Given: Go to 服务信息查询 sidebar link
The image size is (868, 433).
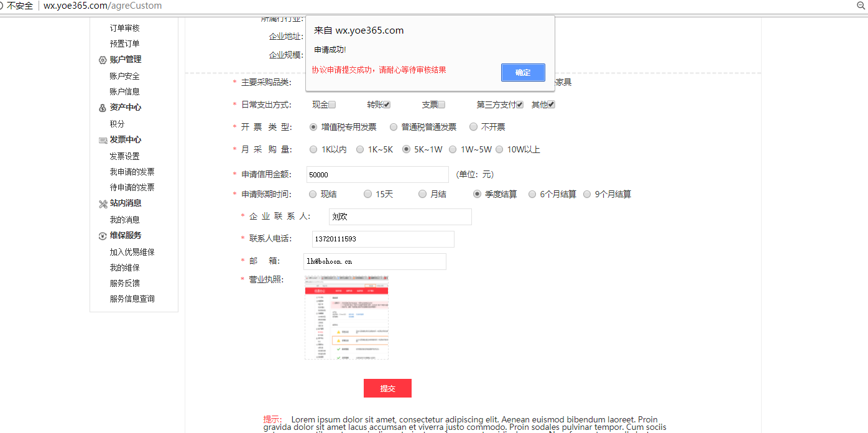Looking at the screenshot, I should point(132,299).
